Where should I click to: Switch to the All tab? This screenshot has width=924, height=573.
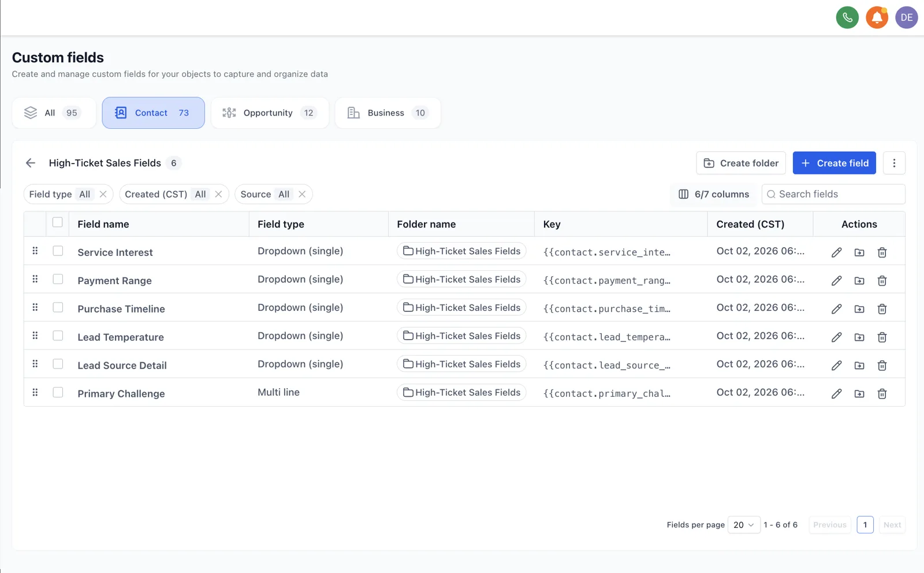(54, 113)
